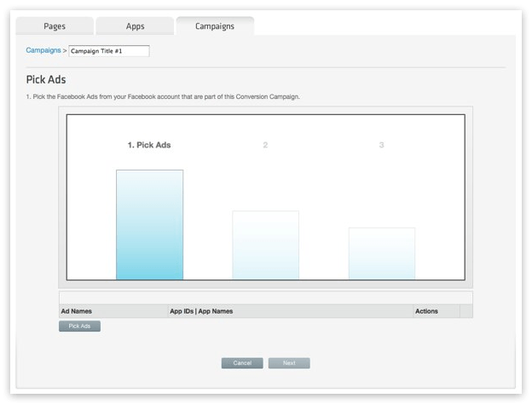Image resolution: width=532 pixels, height=404 pixels.
Task: Select the step 3 bar
Action: pos(382,253)
